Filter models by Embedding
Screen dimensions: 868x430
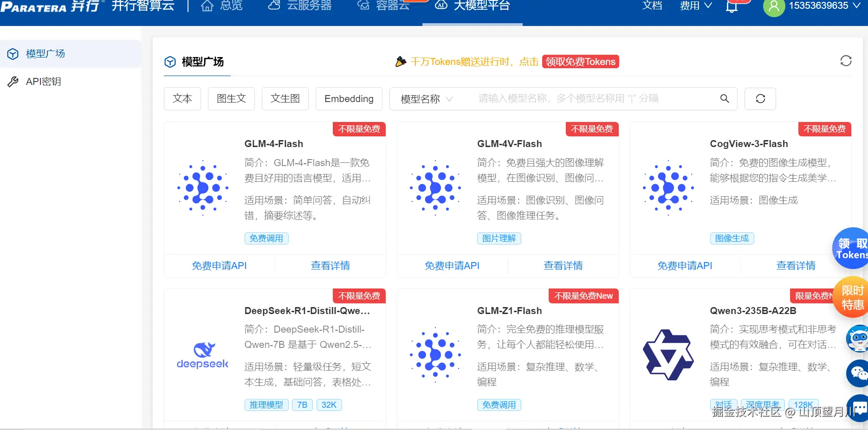pyautogui.click(x=349, y=99)
